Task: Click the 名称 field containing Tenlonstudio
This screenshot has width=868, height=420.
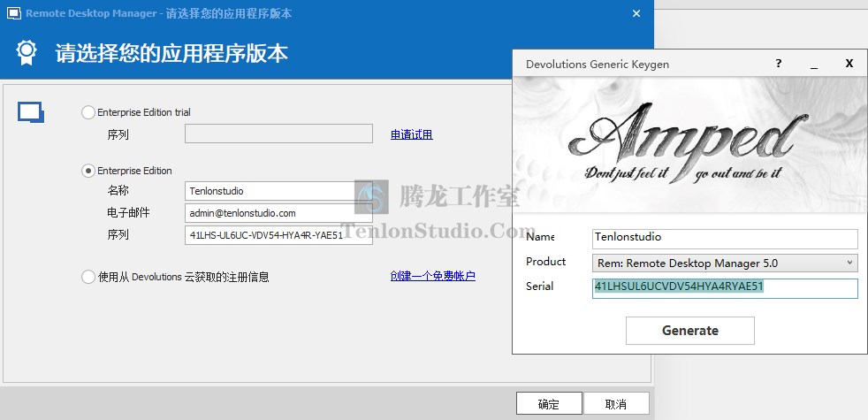Action: pyautogui.click(x=278, y=191)
